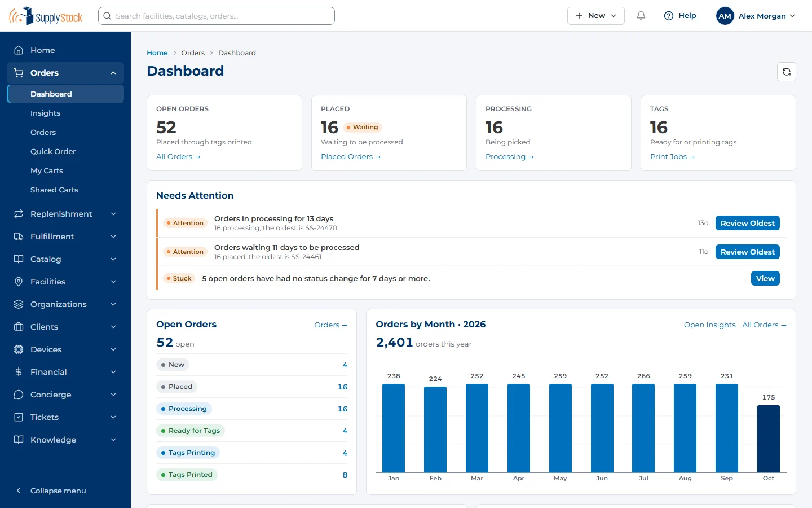Viewport: 812px width, 508px height.
Task: Open the notifications bell
Action: click(641, 16)
